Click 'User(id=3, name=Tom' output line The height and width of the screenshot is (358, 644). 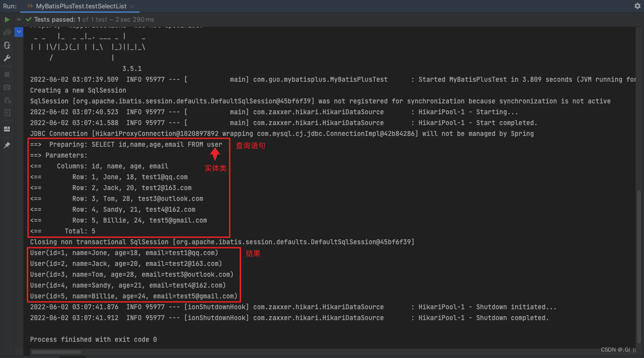(132, 274)
